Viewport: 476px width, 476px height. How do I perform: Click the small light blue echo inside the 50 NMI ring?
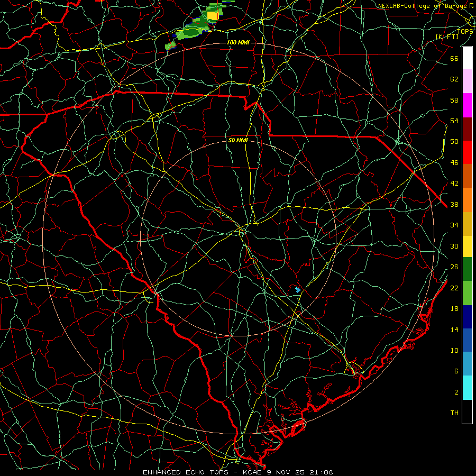(x=298, y=290)
